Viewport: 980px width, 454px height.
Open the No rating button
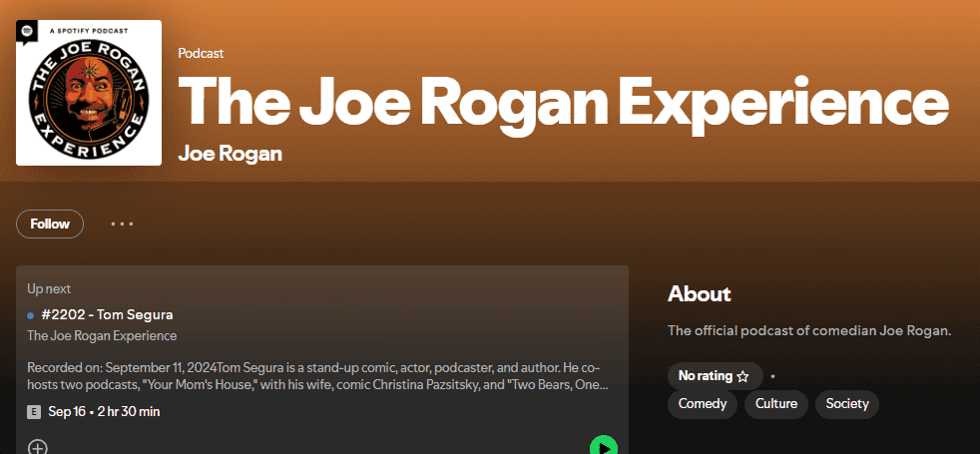[715, 376]
